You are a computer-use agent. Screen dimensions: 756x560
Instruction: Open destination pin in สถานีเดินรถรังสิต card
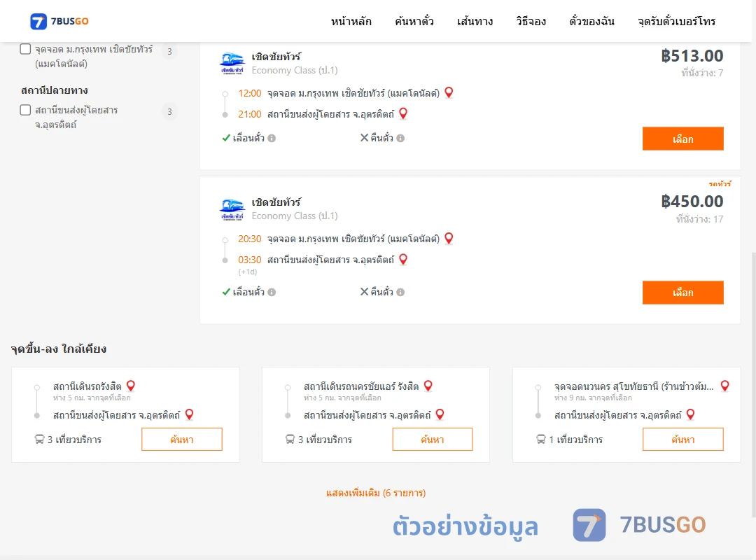click(x=190, y=414)
